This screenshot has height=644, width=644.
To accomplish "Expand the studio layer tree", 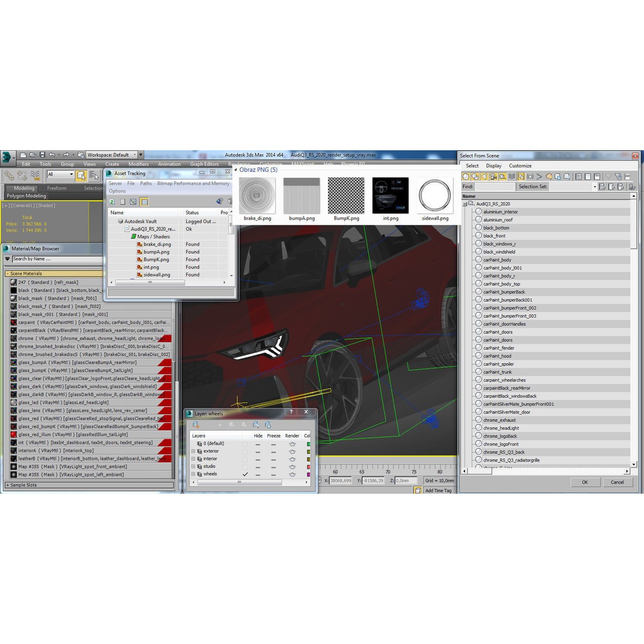I will point(193,466).
